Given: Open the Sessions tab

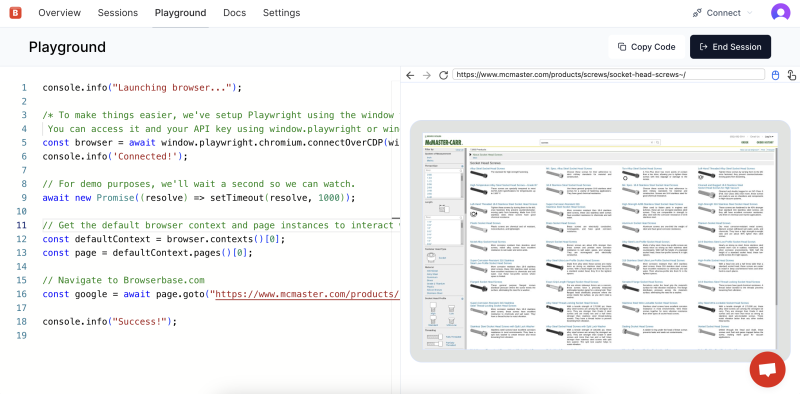Looking at the screenshot, I should tap(118, 13).
